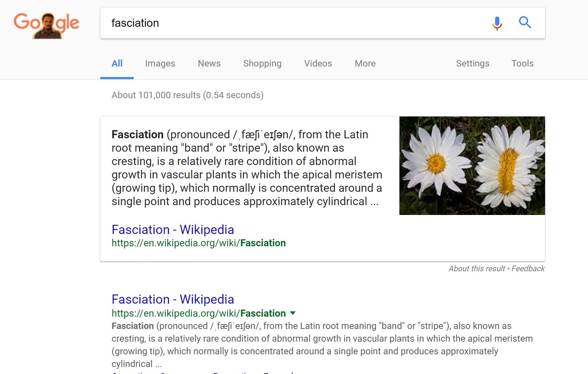Expand the More search categories menu

point(365,64)
